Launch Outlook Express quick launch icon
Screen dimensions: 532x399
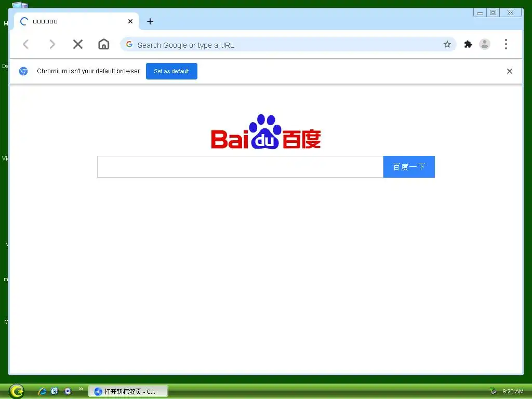(55, 391)
